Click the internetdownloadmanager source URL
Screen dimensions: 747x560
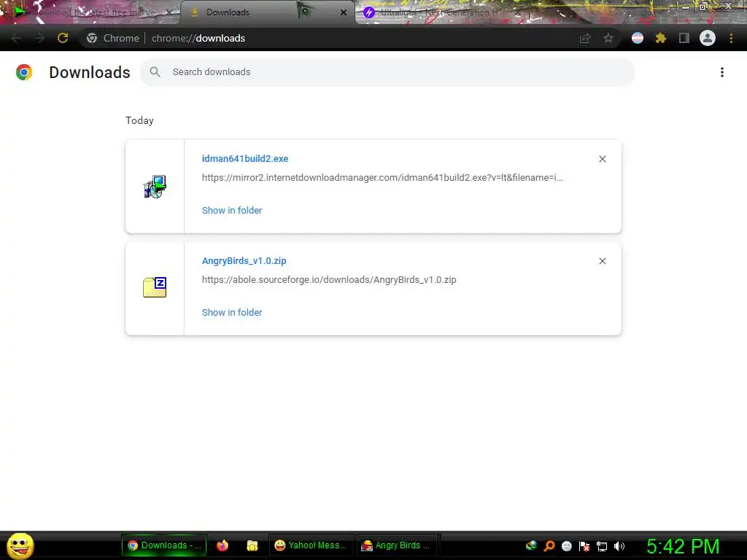(x=382, y=178)
